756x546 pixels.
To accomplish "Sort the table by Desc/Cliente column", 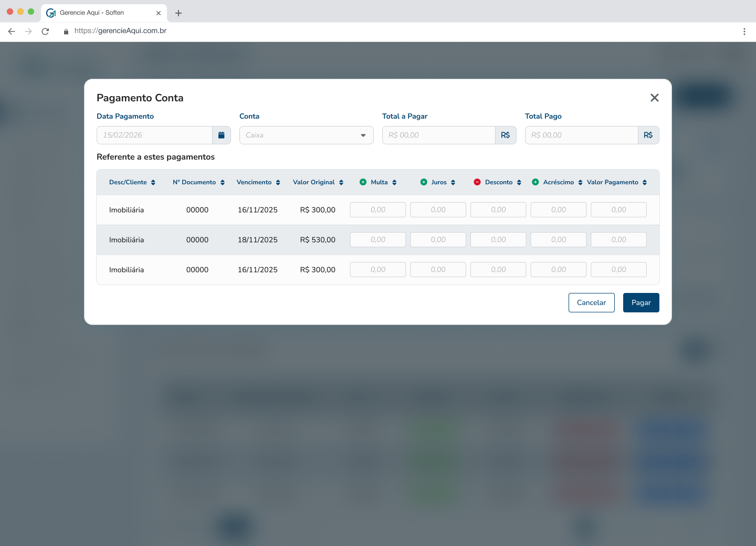I will tap(132, 182).
